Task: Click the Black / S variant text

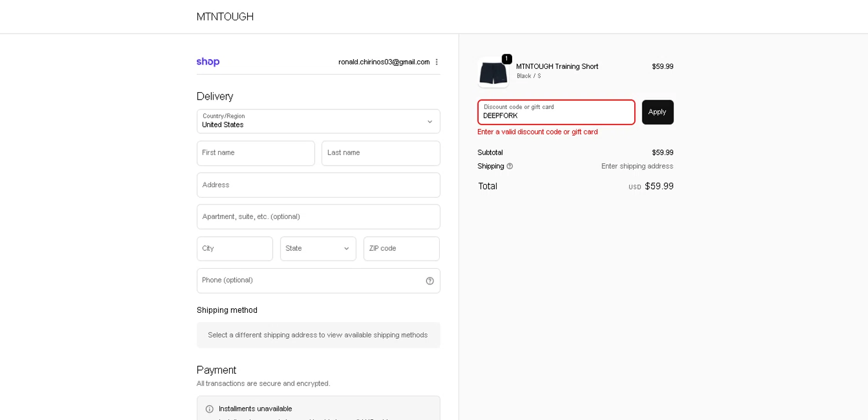Action: pos(529,76)
